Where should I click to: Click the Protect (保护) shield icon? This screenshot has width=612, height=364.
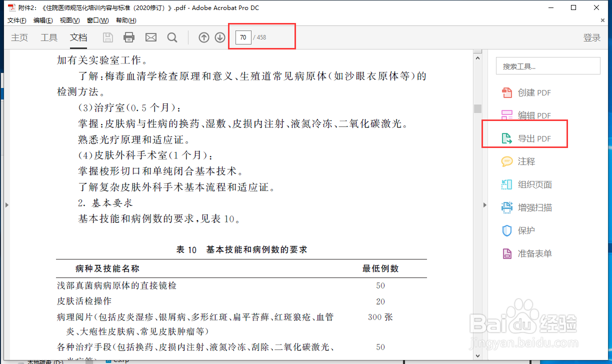[x=507, y=230]
